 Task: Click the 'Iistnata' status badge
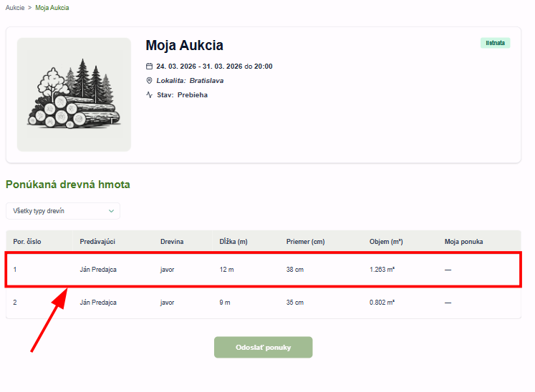click(x=495, y=43)
